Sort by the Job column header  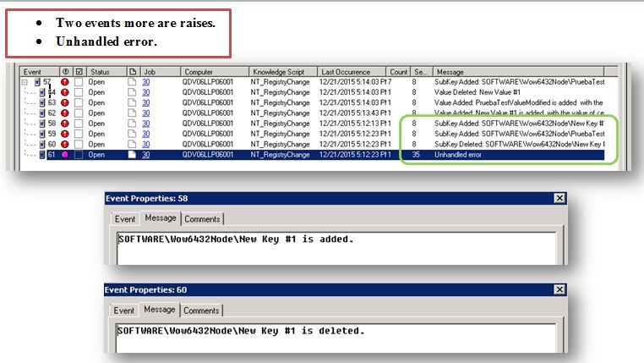pos(161,72)
